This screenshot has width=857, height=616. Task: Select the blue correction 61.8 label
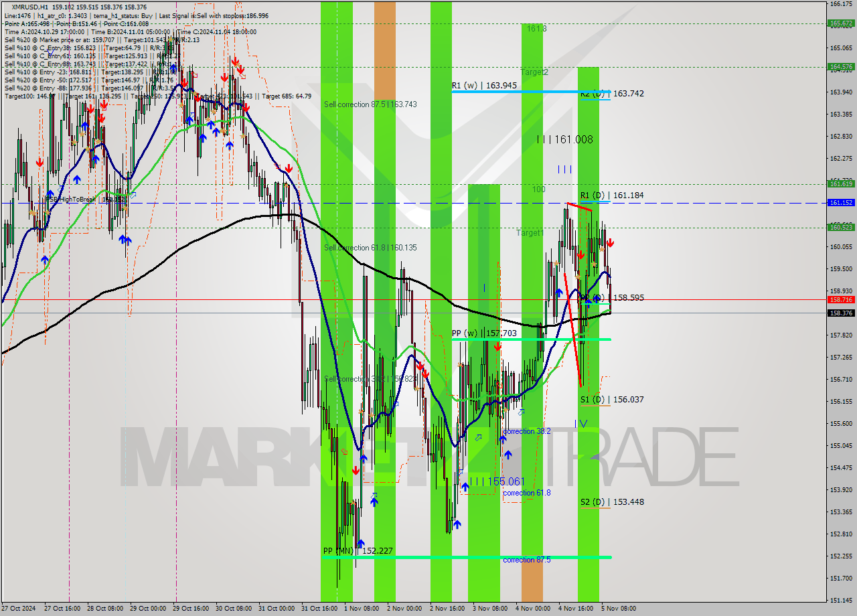click(x=527, y=493)
